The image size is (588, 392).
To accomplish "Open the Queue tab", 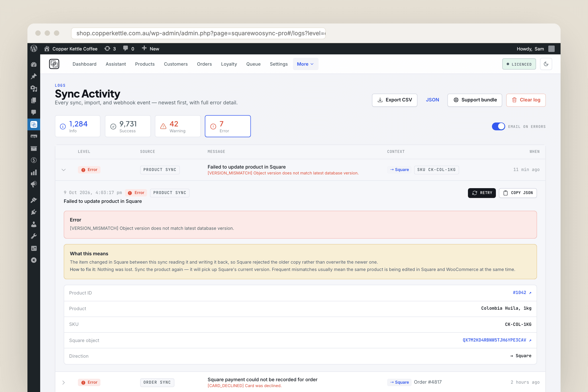I will [253, 64].
